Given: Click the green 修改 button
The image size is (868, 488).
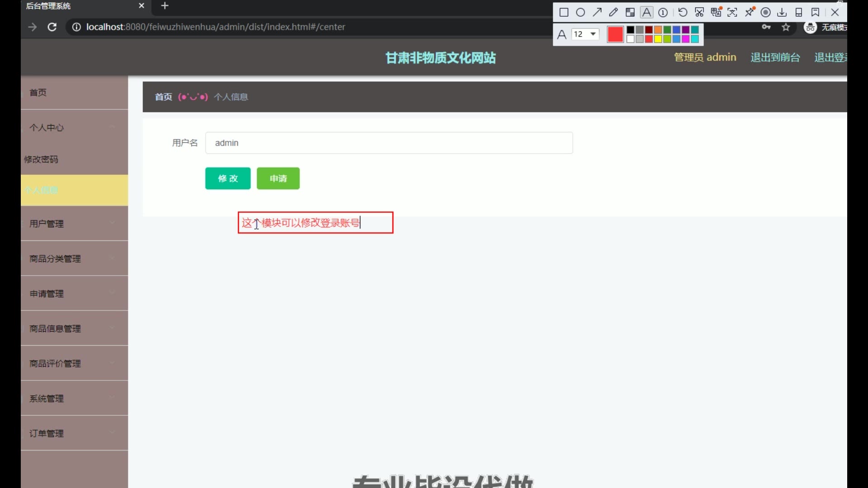Looking at the screenshot, I should [x=228, y=178].
